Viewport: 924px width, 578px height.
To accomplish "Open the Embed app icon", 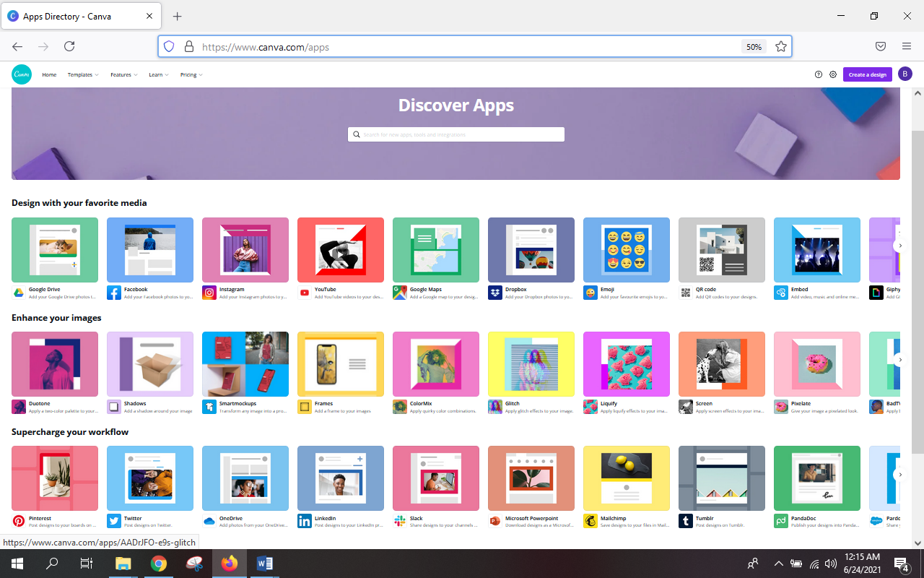I will (x=781, y=293).
